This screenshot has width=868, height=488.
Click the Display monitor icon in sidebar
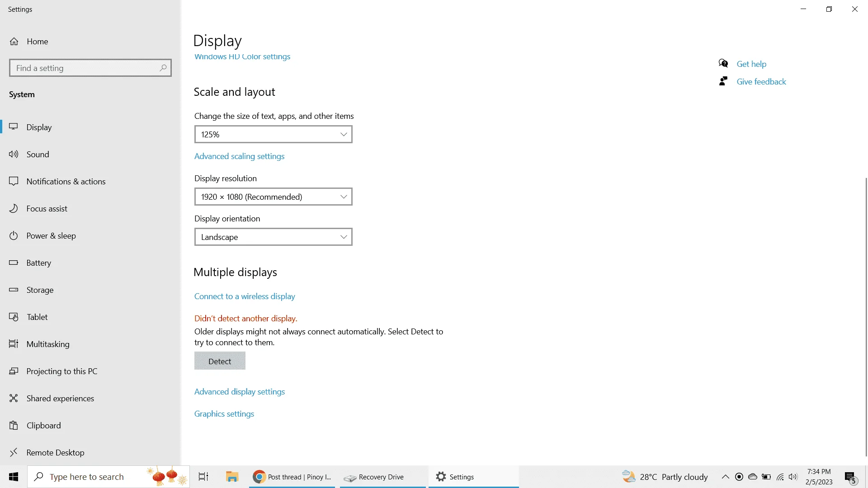pos(14,127)
